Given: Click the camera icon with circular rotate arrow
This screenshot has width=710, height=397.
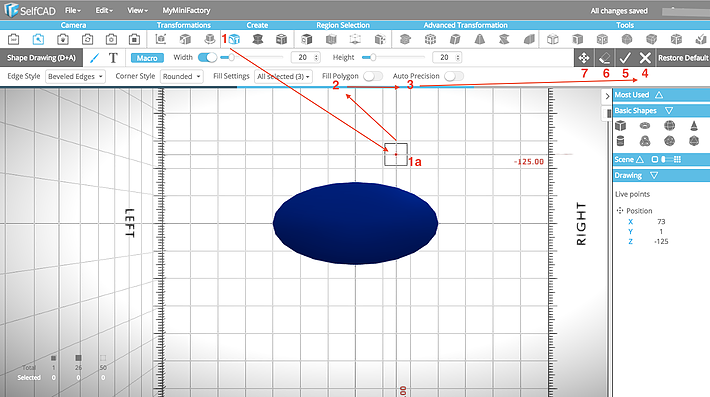Looking at the screenshot, I should pos(87,40).
